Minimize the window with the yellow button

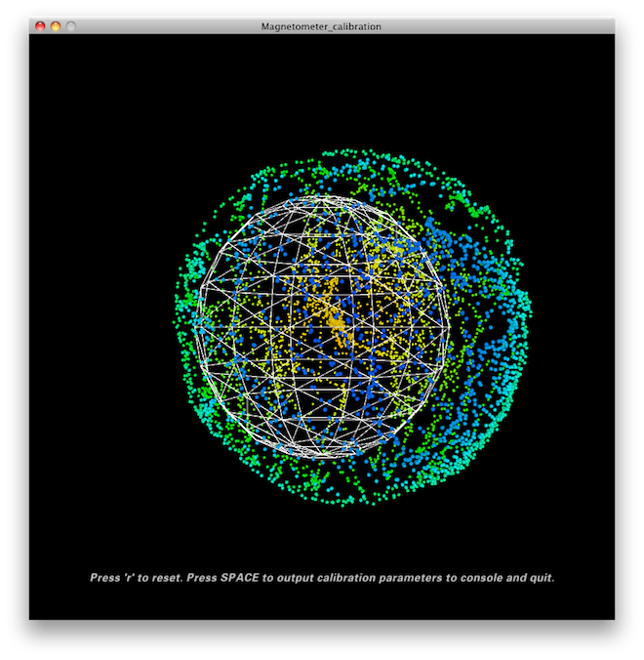pos(55,26)
